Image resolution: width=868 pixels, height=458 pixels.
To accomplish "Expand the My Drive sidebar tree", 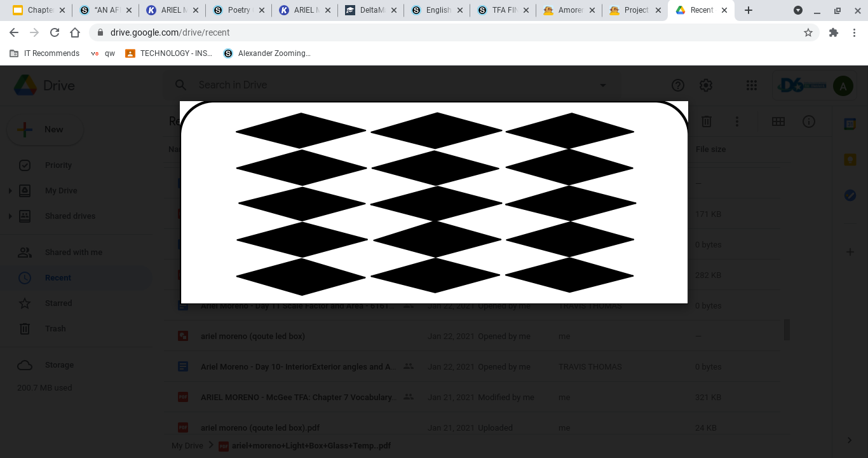I will pos(10,190).
